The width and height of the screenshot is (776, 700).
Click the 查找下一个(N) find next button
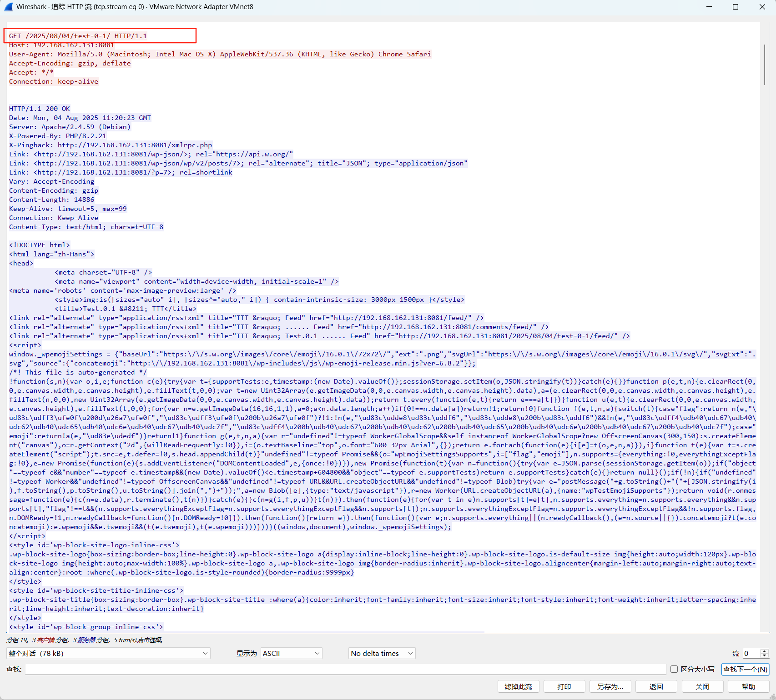click(745, 669)
